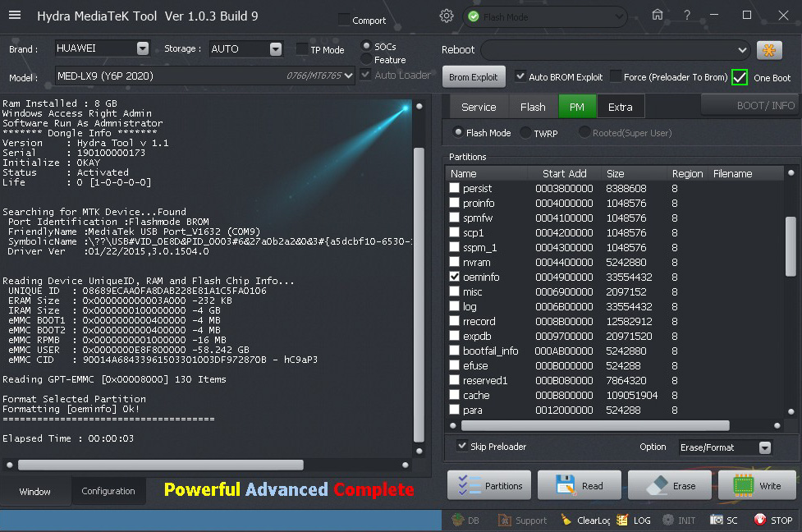The height and width of the screenshot is (532, 802).
Task: Click the orange reboot execute icon
Action: [x=768, y=50]
